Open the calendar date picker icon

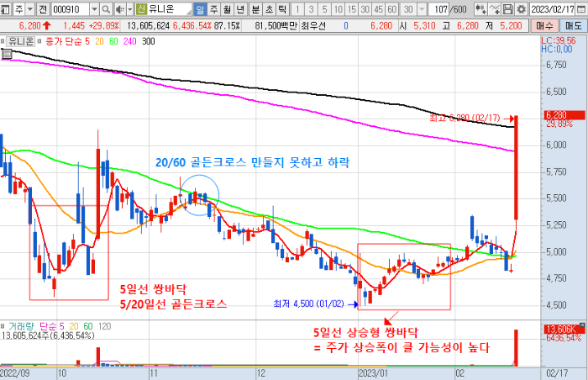tap(582, 9)
